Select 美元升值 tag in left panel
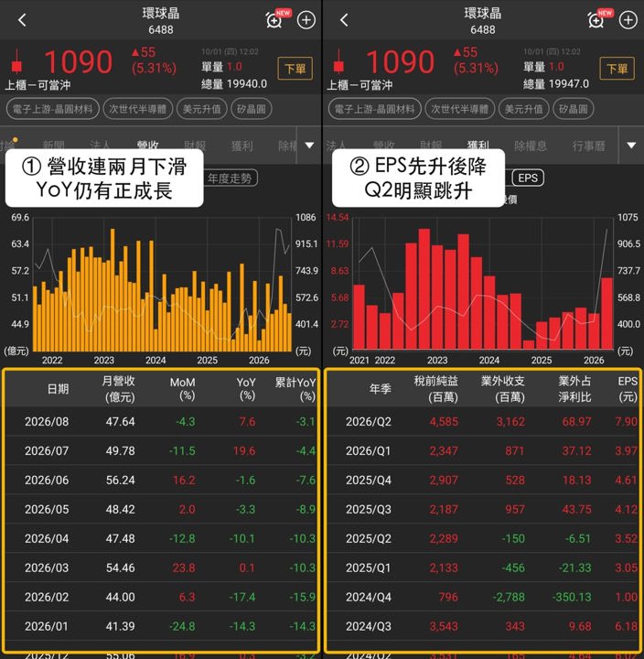This screenshot has height=659, width=644. click(x=201, y=109)
